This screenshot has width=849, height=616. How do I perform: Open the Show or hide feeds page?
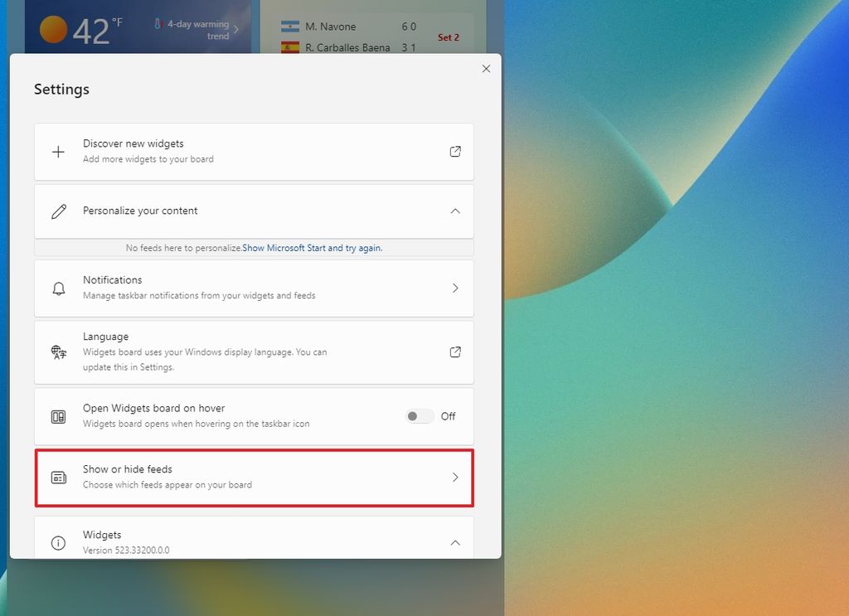point(455,478)
